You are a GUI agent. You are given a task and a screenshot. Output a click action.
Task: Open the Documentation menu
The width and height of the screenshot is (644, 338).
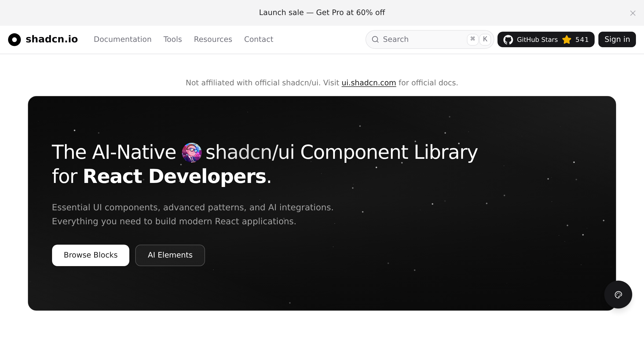[x=123, y=39]
